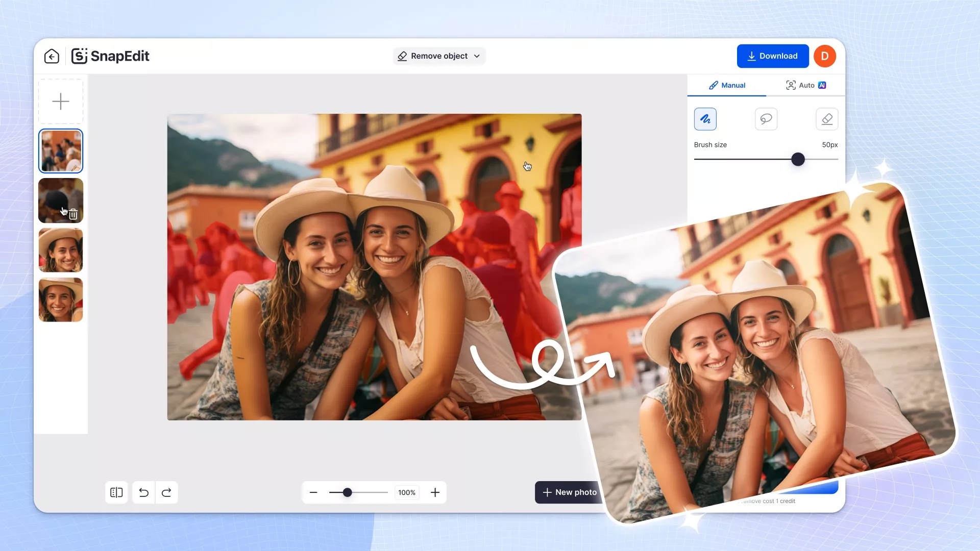Screen dimensions: 980x551
Task: Switch to the Auto AI tab
Action: pyautogui.click(x=805, y=85)
